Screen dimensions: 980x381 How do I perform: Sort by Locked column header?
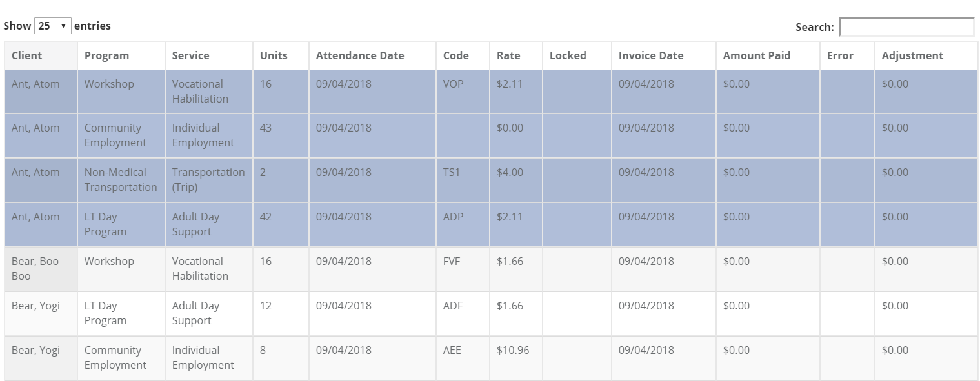coord(568,55)
